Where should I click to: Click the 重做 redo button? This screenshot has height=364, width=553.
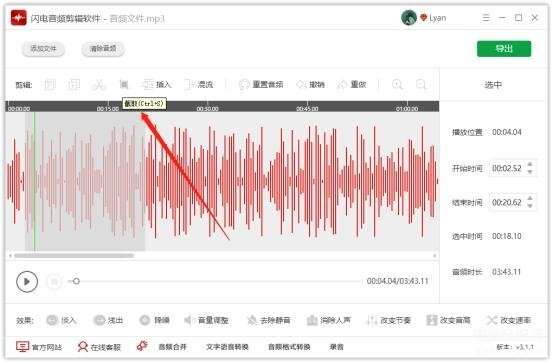[x=352, y=85]
